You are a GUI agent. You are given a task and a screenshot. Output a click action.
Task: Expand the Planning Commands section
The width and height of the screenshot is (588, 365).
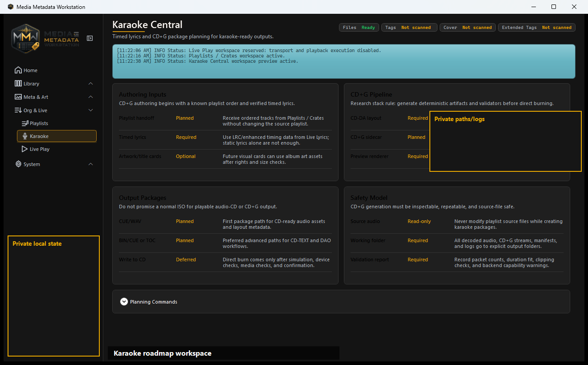pyautogui.click(x=149, y=302)
